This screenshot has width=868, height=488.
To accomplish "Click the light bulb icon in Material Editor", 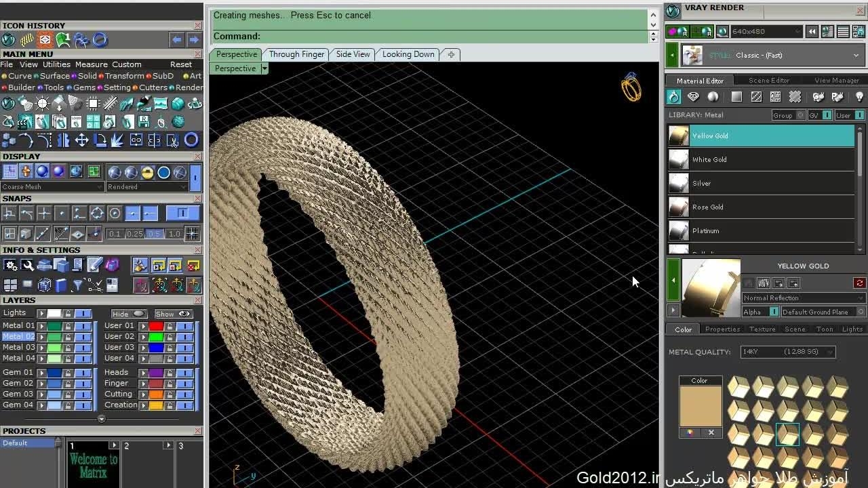I will click(859, 97).
